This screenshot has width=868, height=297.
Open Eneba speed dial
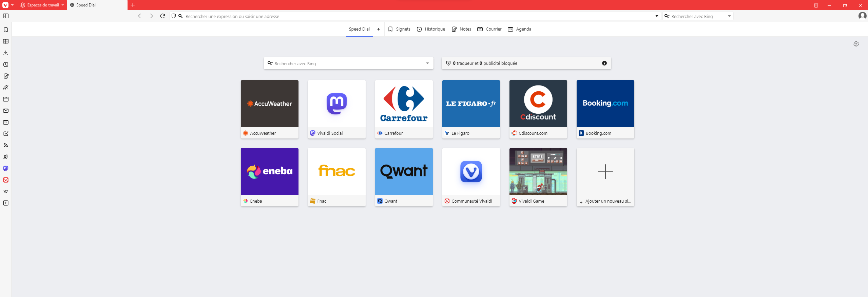tap(270, 177)
